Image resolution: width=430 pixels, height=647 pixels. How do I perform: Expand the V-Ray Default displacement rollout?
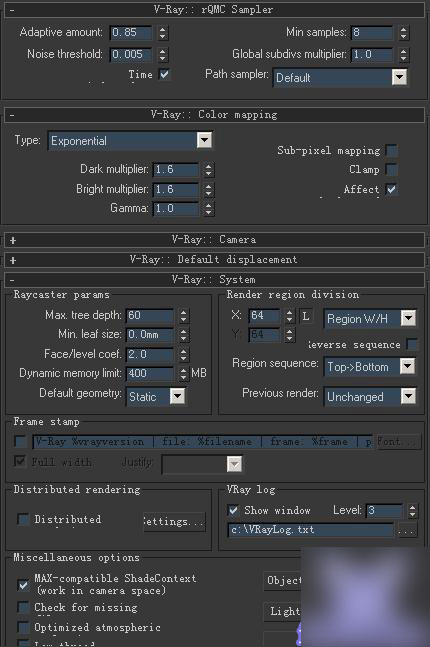(214, 260)
